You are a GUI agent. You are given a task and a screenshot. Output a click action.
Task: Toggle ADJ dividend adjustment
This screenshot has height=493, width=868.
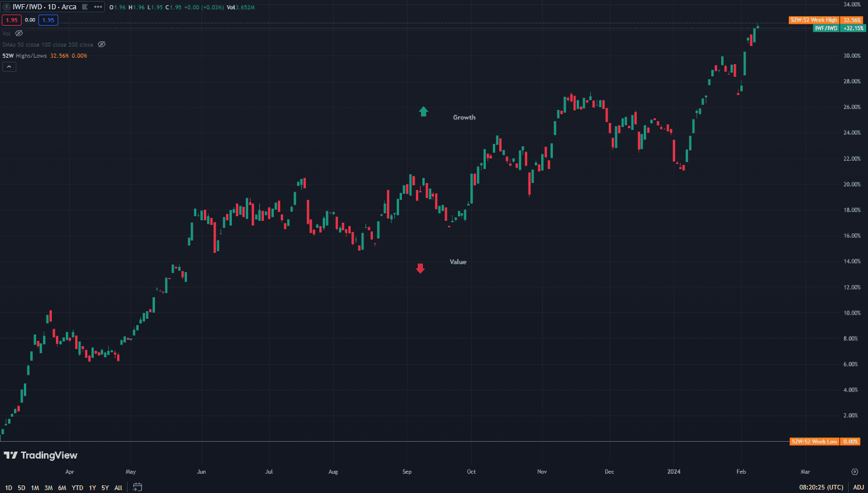point(858,487)
